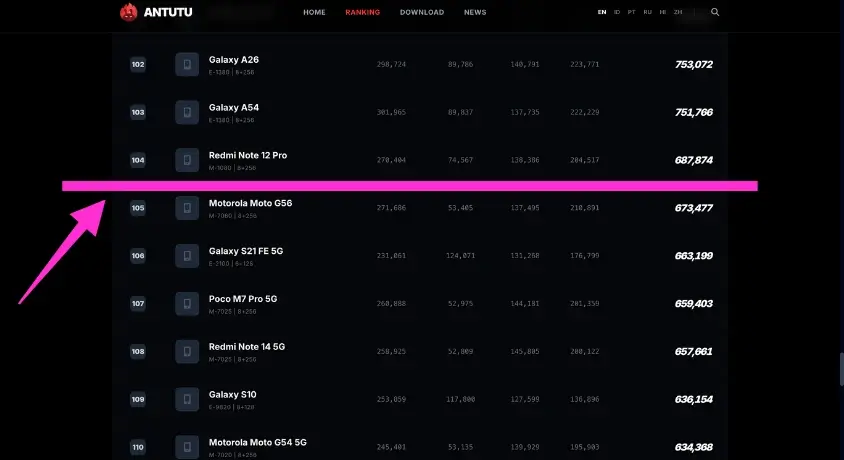Click Poco M7 Pro score 144,181
This screenshot has width=844, height=460.
(x=525, y=304)
